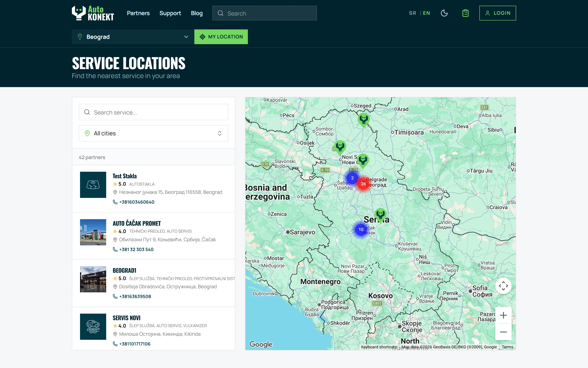588x368 pixels.
Task: Open the clipboard checklist icon
Action: coord(465,13)
